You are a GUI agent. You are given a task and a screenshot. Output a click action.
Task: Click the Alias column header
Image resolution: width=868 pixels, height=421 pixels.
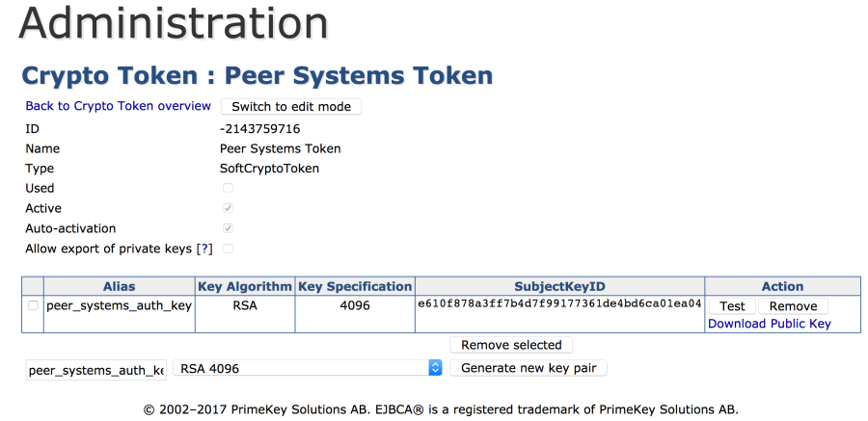[119, 286]
